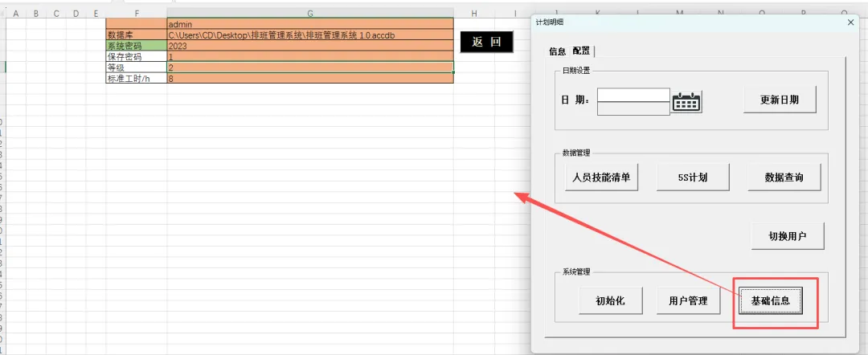Select the 等级 value cell showing 2
This screenshot has width=868, height=355.
point(310,67)
